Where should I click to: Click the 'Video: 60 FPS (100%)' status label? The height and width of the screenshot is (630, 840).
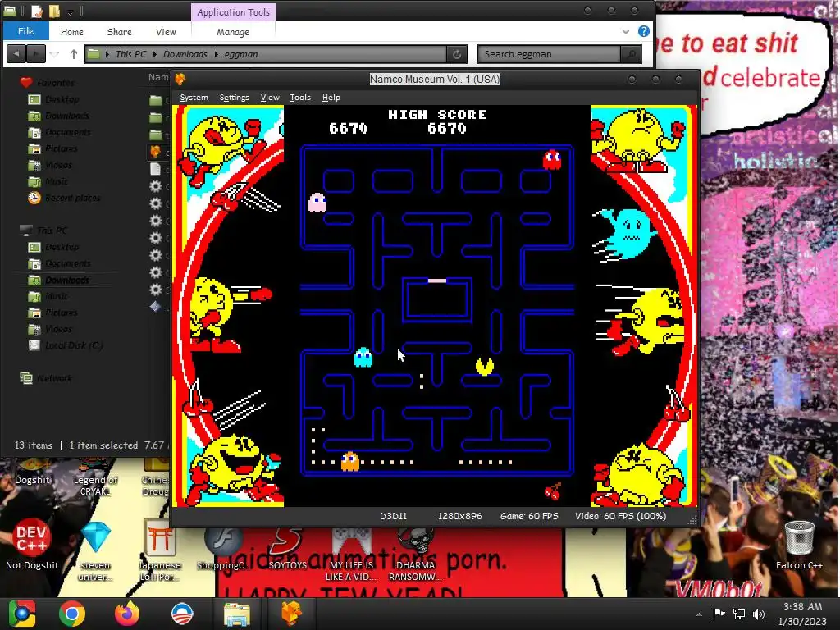click(620, 516)
